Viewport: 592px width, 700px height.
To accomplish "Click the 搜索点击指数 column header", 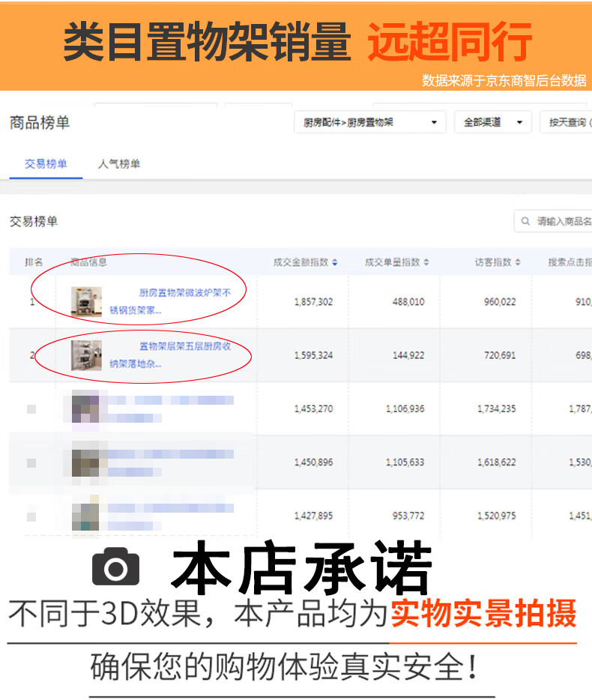I will click(569, 262).
